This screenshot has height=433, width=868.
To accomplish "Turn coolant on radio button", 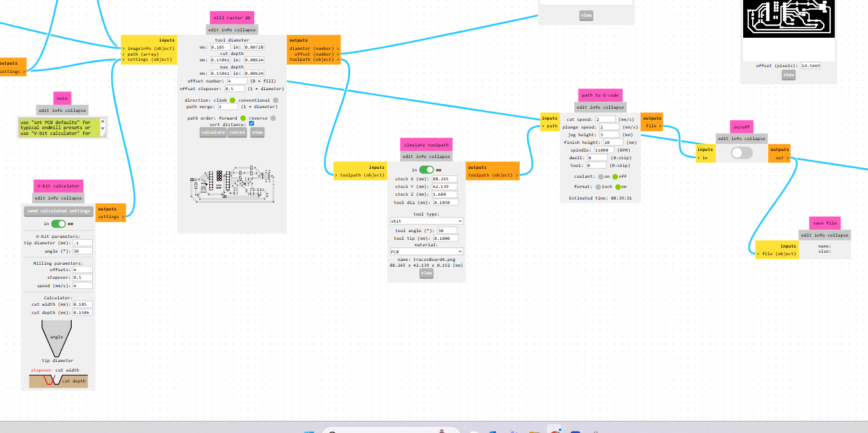I will pyautogui.click(x=600, y=177).
